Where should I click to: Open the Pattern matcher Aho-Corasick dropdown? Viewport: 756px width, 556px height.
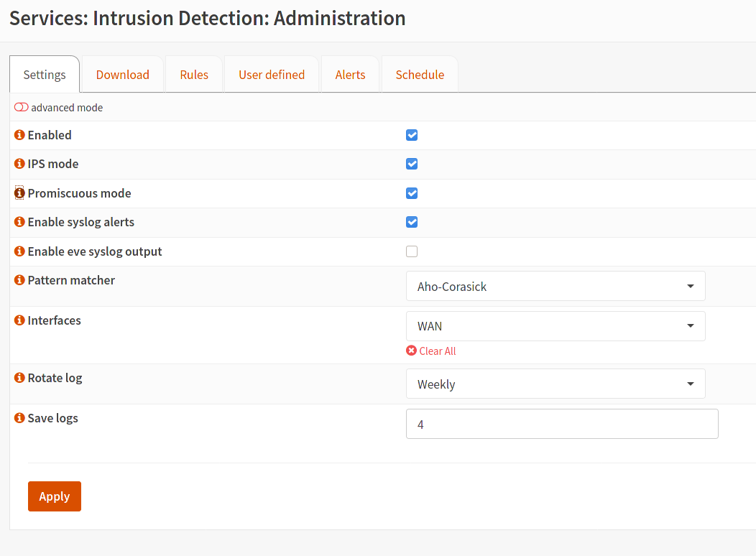pos(555,286)
